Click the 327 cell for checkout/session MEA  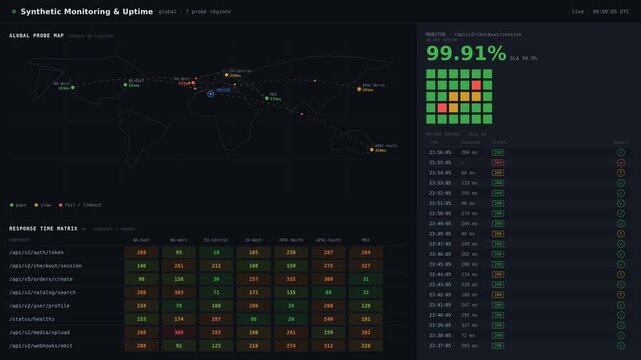click(x=365, y=266)
